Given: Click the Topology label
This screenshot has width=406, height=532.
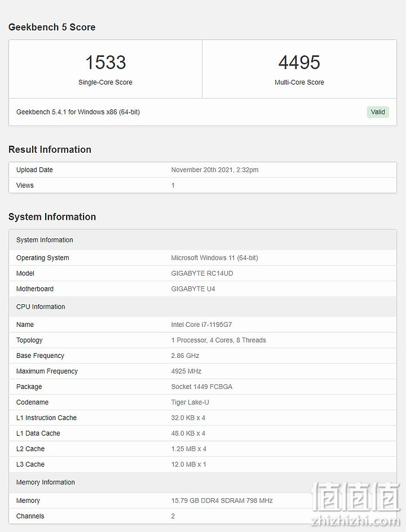Looking at the screenshot, I should pyautogui.click(x=29, y=340).
